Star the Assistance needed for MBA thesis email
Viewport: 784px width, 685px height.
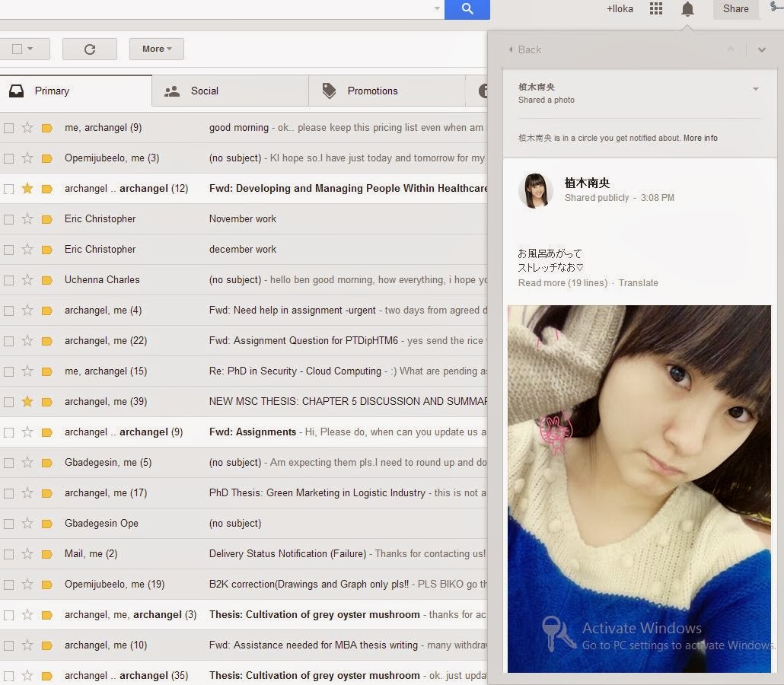(x=27, y=645)
